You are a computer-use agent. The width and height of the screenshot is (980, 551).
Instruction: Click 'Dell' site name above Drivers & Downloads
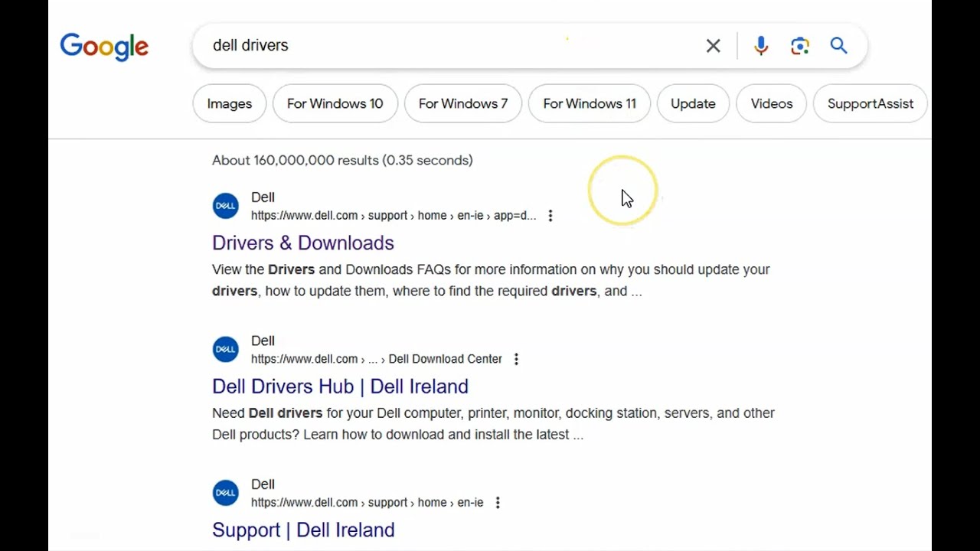click(x=263, y=197)
